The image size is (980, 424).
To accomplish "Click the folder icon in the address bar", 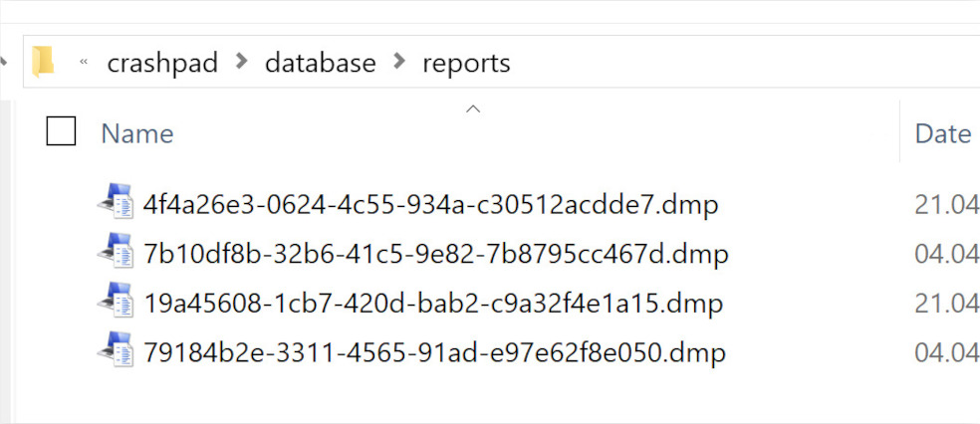I will [x=43, y=63].
